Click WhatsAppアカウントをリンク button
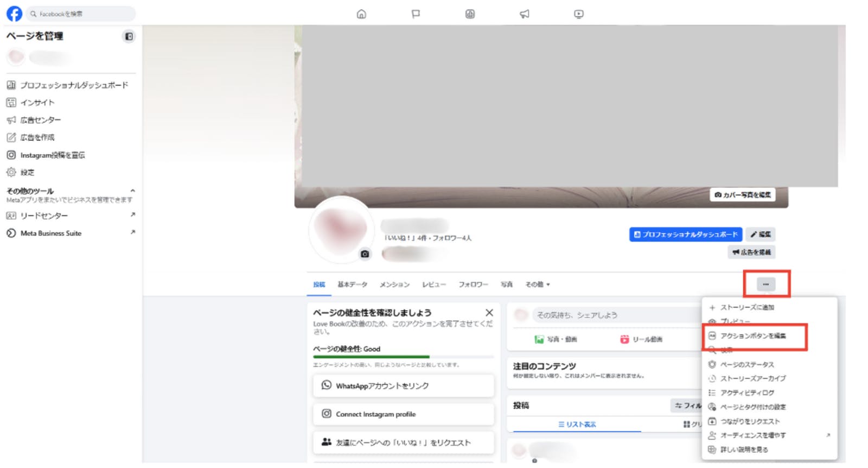Viewport: 868px width, 468px height. [x=404, y=385]
